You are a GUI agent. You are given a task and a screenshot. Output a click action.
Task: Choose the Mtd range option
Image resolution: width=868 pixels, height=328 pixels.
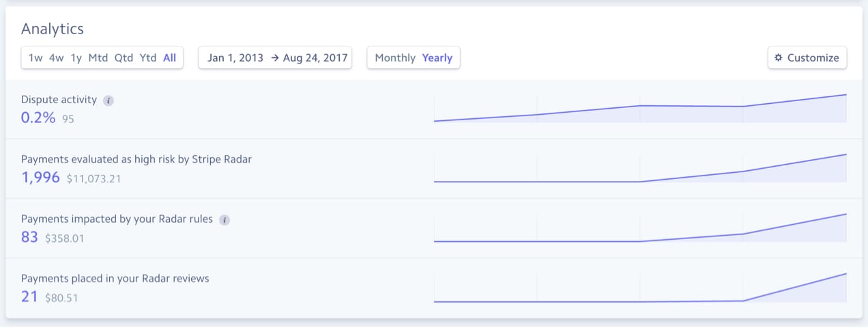tap(98, 58)
